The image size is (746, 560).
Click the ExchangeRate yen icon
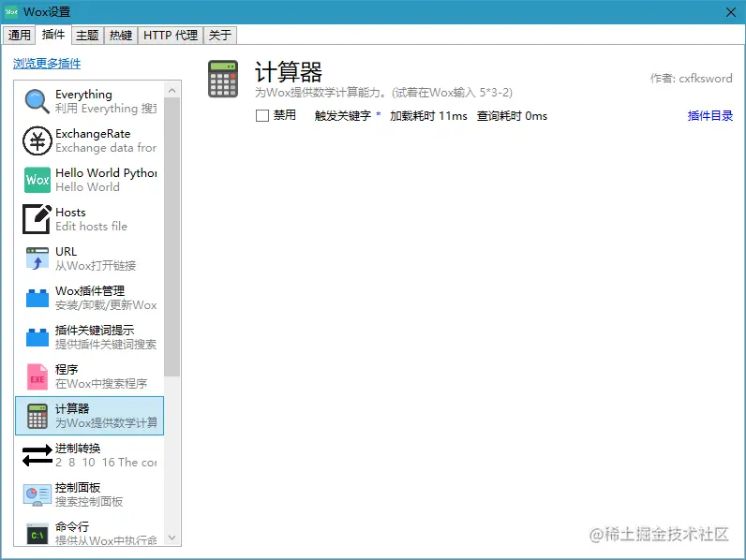coord(37,140)
